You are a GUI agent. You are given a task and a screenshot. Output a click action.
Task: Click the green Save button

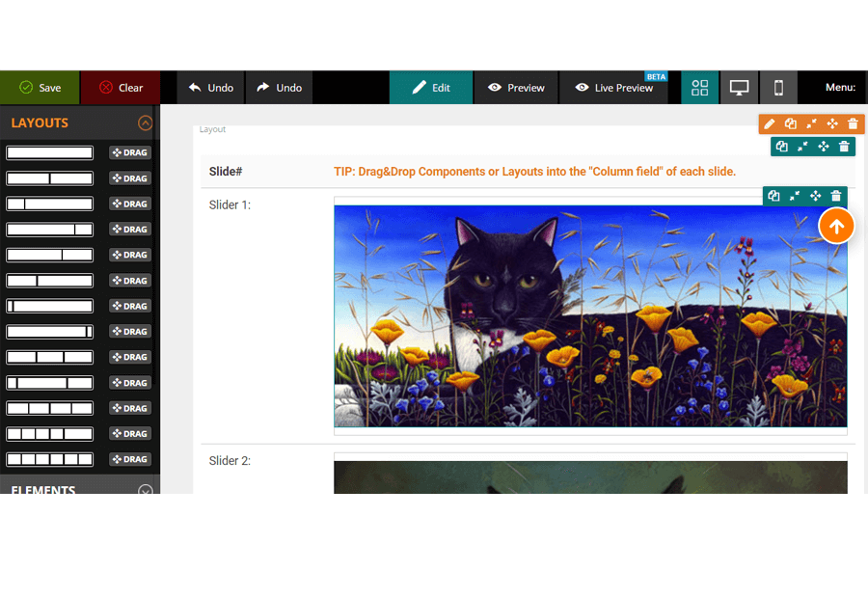[40, 88]
